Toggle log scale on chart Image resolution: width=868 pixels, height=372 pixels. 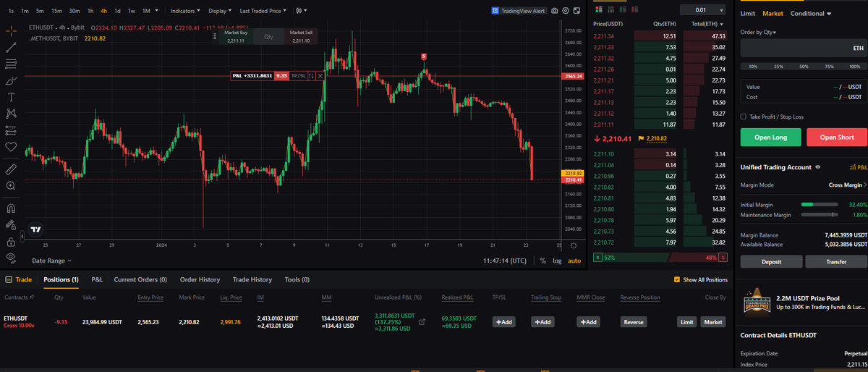[557, 261]
